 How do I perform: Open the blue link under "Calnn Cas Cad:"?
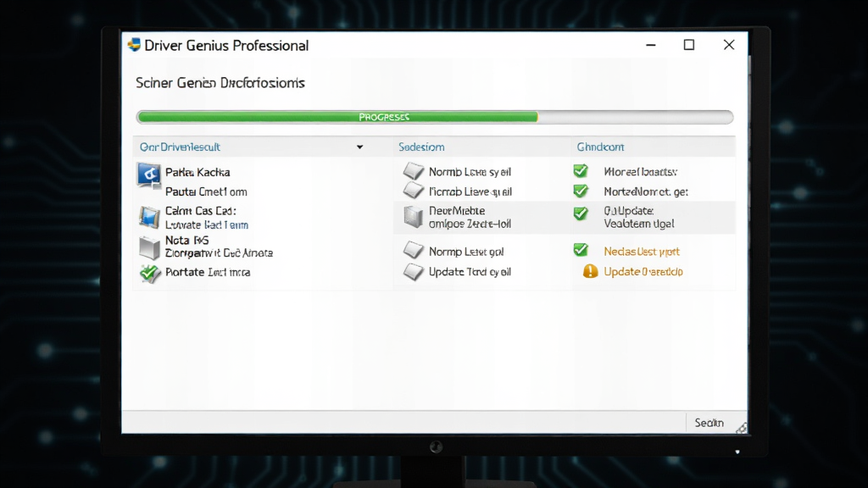point(207,225)
